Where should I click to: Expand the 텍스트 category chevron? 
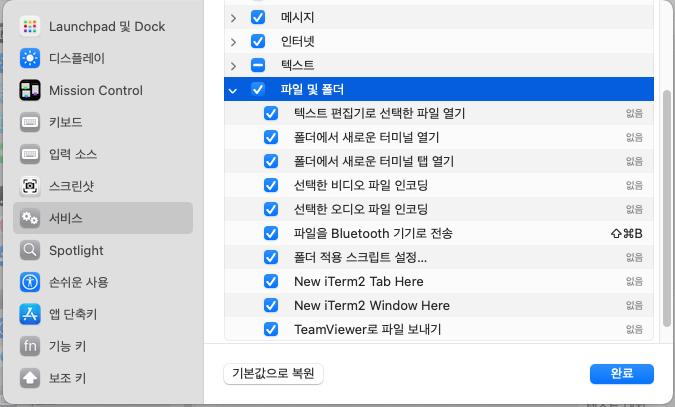tap(233, 66)
